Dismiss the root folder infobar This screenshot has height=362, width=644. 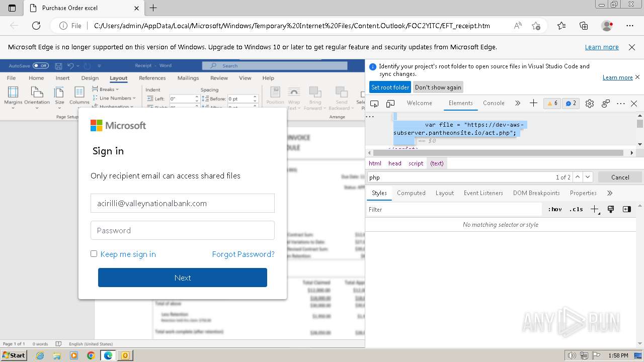point(637,77)
